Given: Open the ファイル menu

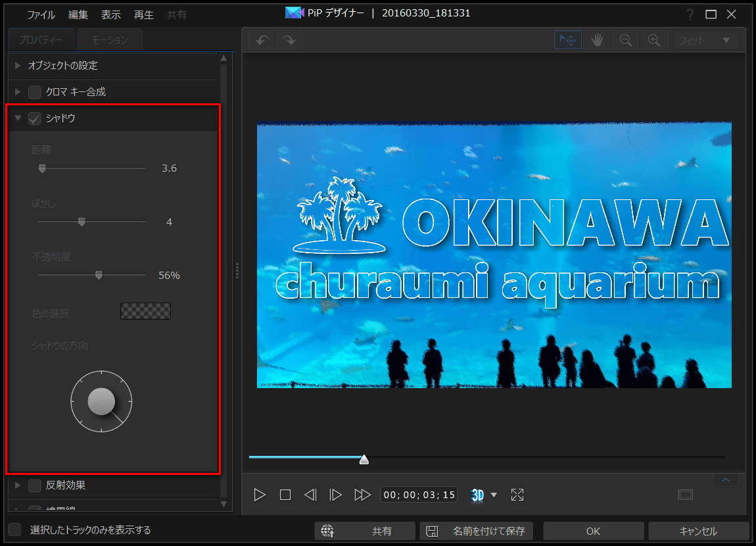Looking at the screenshot, I should 41,15.
